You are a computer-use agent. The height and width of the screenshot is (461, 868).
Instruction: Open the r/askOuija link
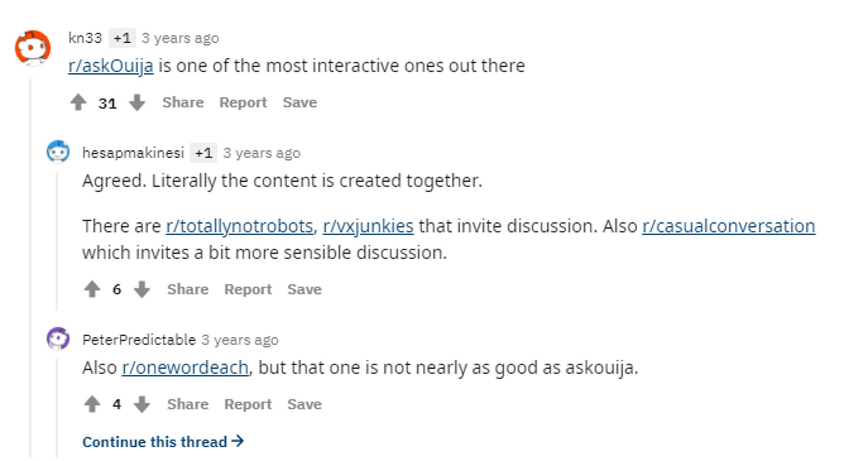click(111, 66)
